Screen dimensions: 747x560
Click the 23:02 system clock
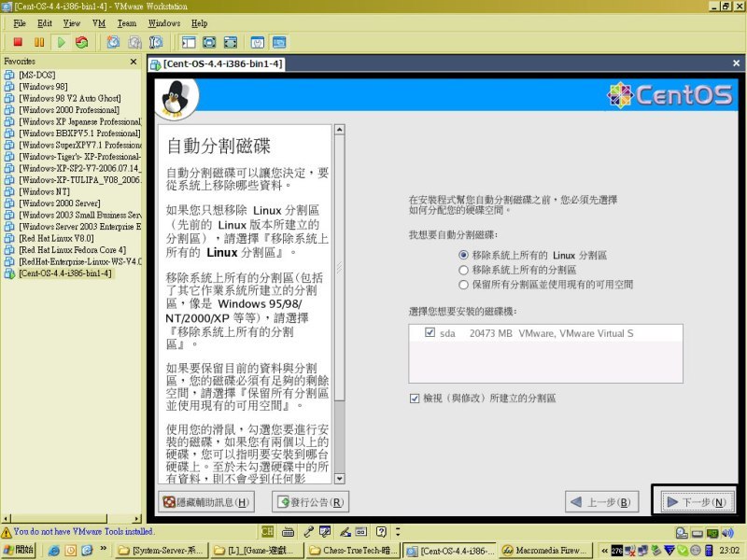point(729,551)
